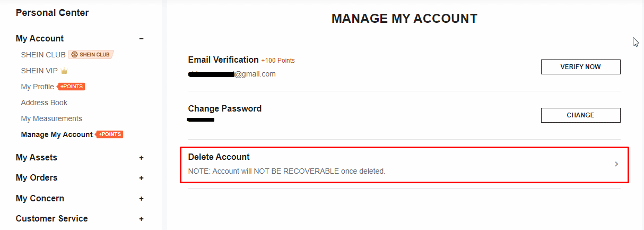Expand the My Orders section
This screenshot has height=230, width=644.
tap(141, 178)
